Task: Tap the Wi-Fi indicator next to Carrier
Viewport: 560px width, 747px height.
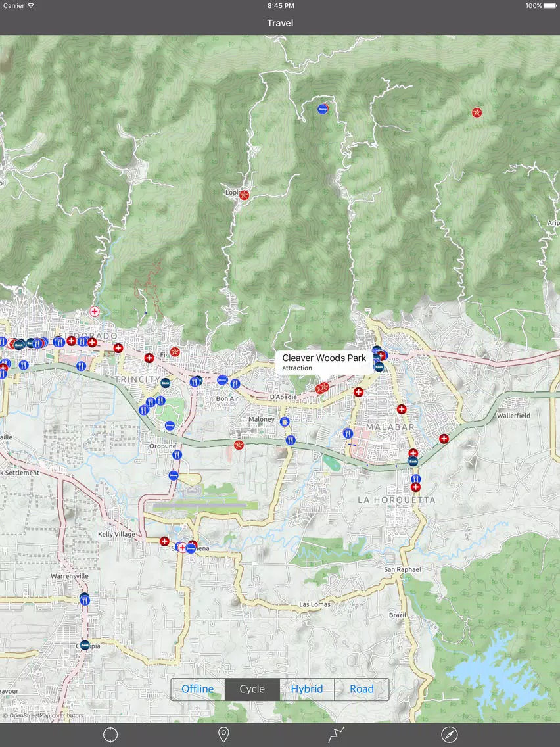Action: [31, 6]
